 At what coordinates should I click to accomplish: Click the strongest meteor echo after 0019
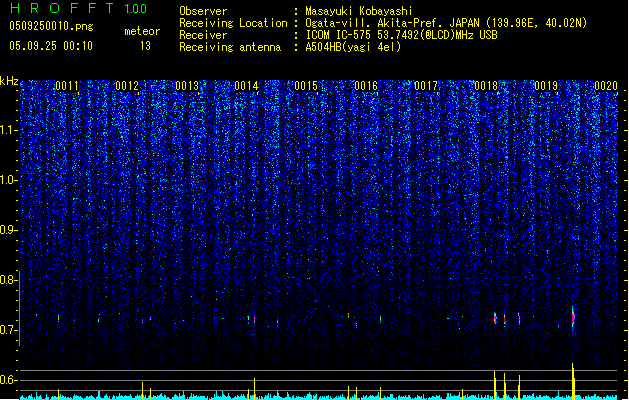(x=573, y=318)
